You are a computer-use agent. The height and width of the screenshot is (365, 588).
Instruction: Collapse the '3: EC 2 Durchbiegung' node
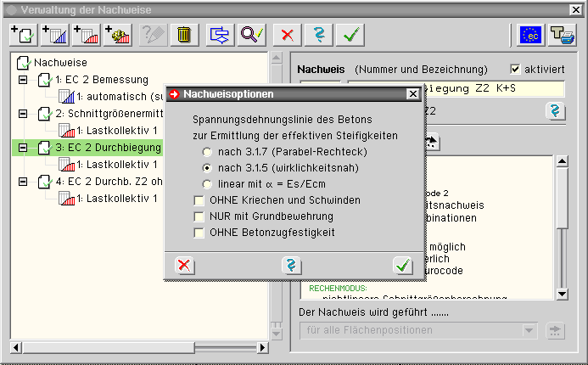23,148
